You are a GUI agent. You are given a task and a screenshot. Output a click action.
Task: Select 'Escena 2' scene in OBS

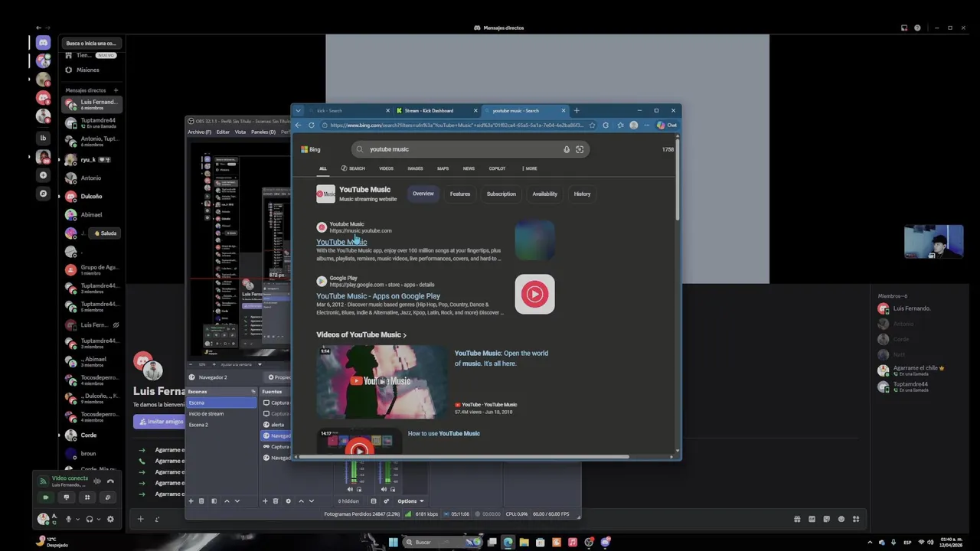tap(221, 424)
